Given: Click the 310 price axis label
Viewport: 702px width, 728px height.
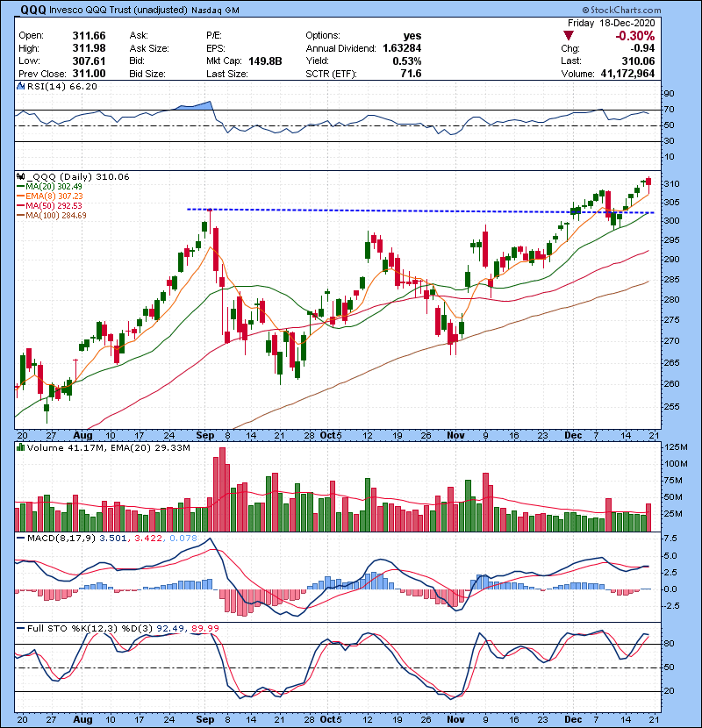Looking at the screenshot, I should point(672,184).
